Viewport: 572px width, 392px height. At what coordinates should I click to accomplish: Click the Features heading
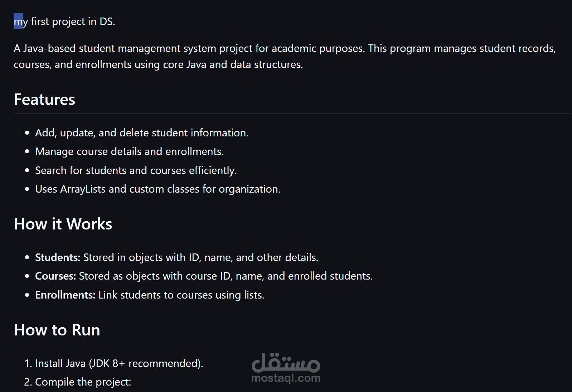pyautogui.click(x=44, y=100)
